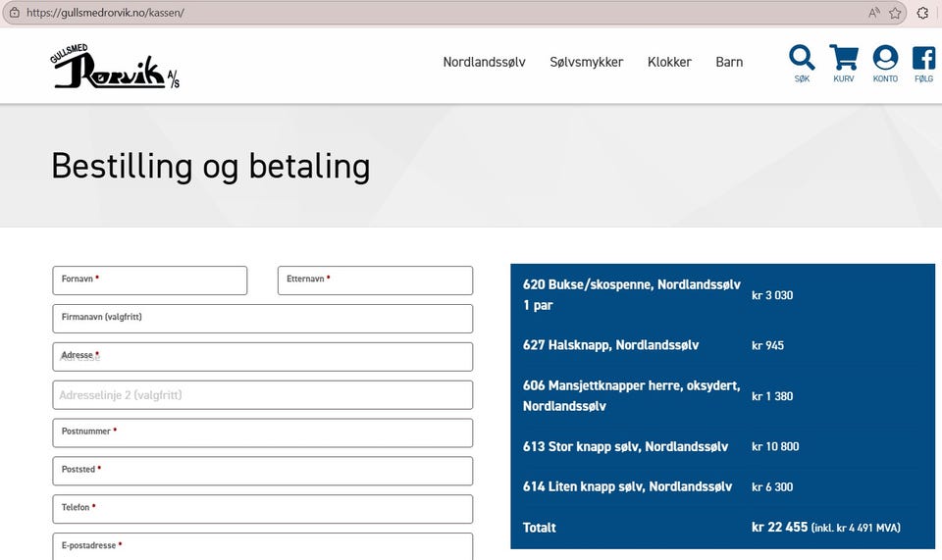
Task: Click the browser read aloud icon
Action: pos(874,13)
